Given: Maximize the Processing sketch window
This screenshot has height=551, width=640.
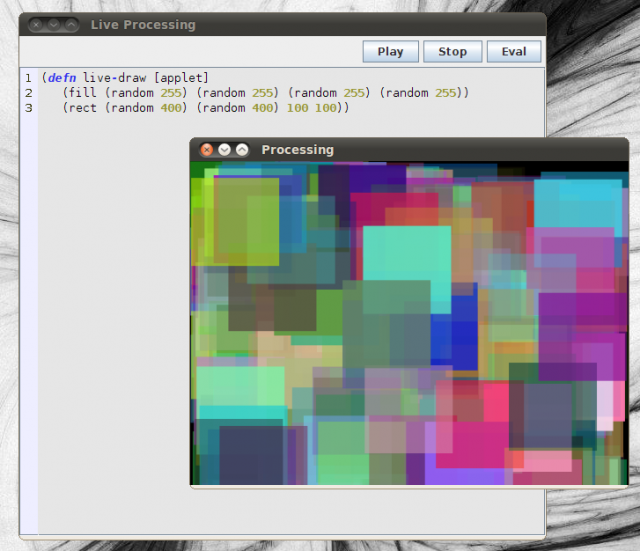Looking at the screenshot, I should pos(242,150).
